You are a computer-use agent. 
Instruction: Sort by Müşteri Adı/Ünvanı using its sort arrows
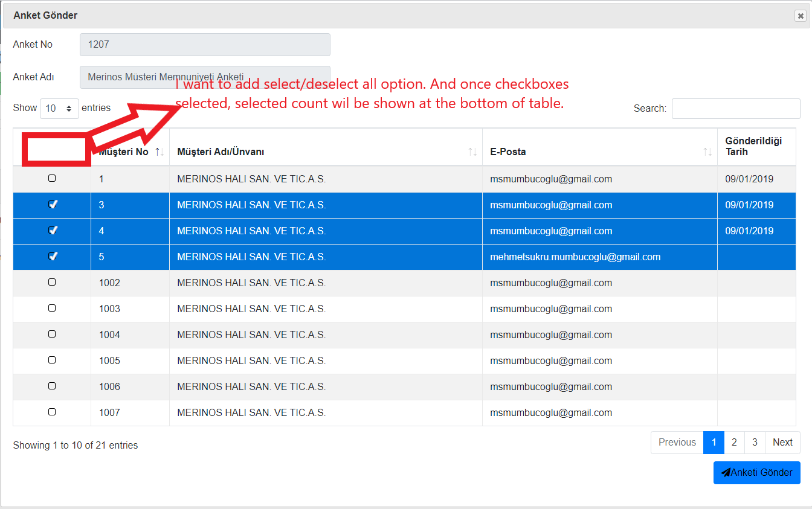(x=472, y=152)
